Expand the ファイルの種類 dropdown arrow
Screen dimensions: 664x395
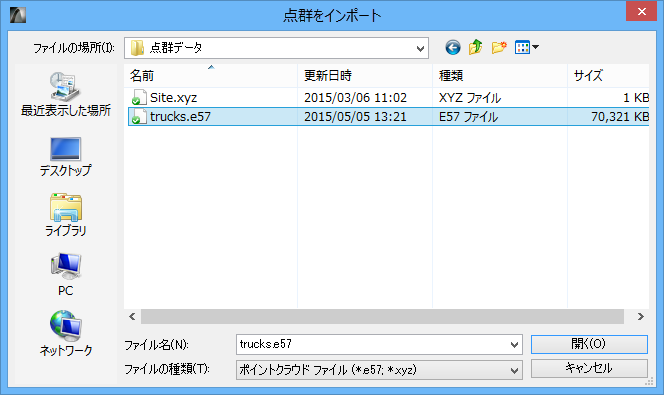(x=514, y=370)
